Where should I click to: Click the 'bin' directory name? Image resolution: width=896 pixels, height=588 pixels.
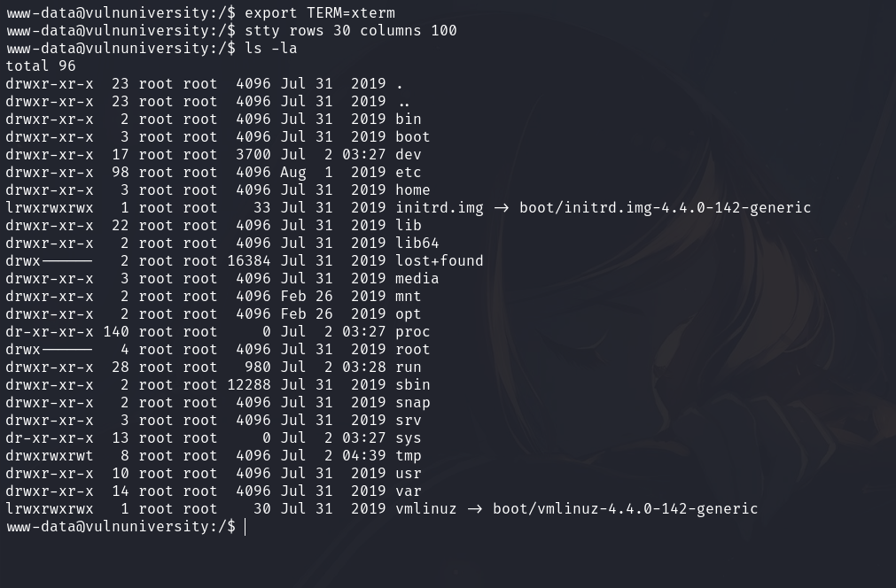click(x=409, y=120)
